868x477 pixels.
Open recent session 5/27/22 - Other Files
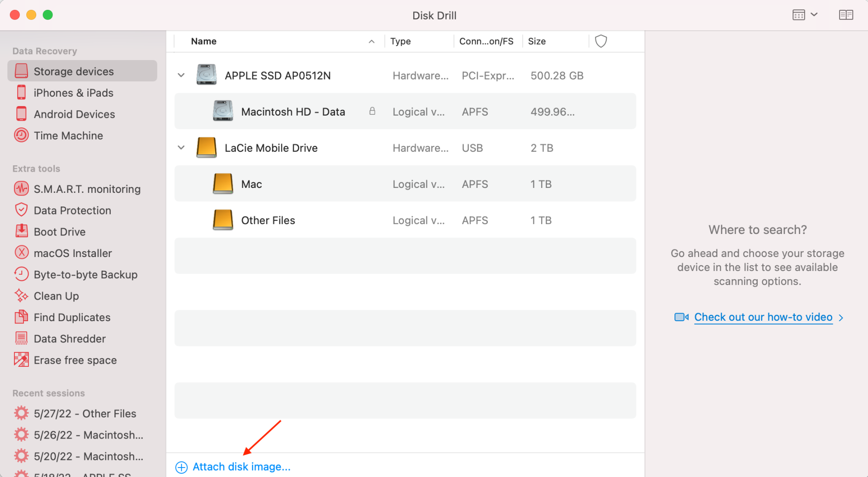coord(85,413)
